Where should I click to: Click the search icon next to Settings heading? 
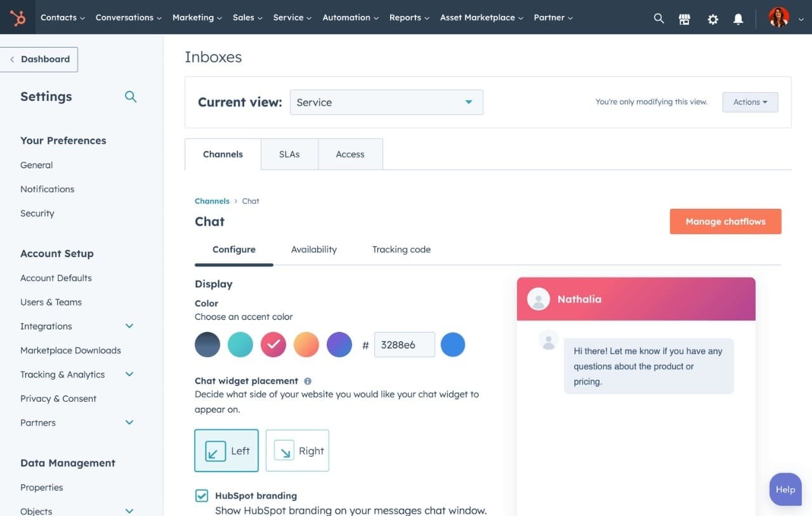click(x=130, y=96)
